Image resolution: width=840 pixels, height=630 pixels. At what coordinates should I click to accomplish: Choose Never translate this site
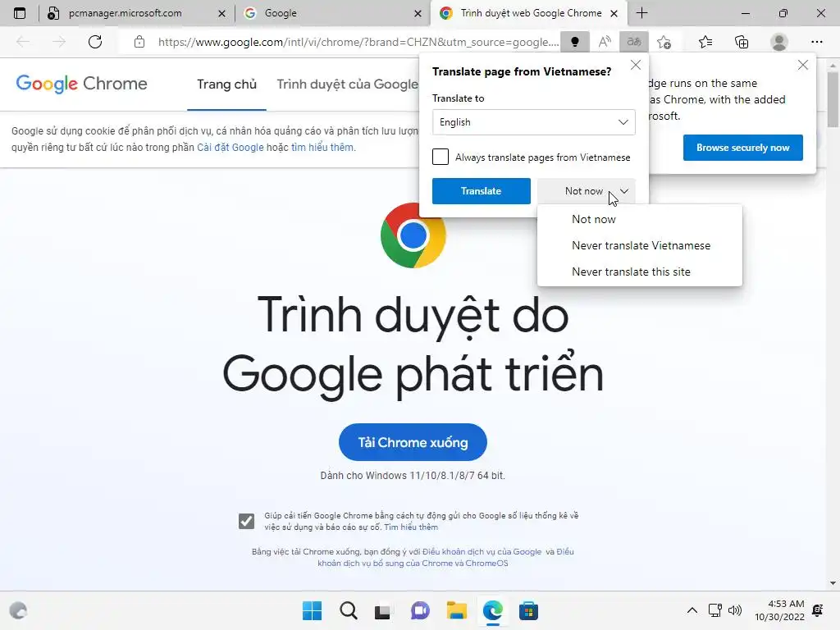click(639, 272)
